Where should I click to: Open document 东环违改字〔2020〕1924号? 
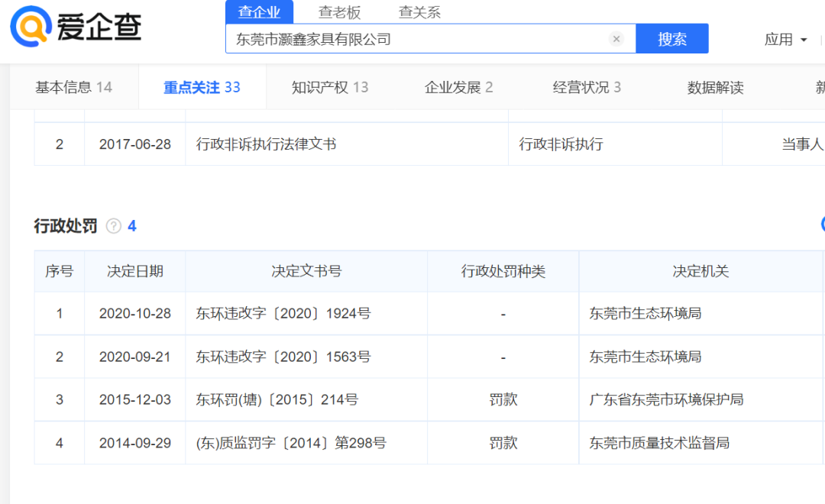pyautogui.click(x=283, y=314)
